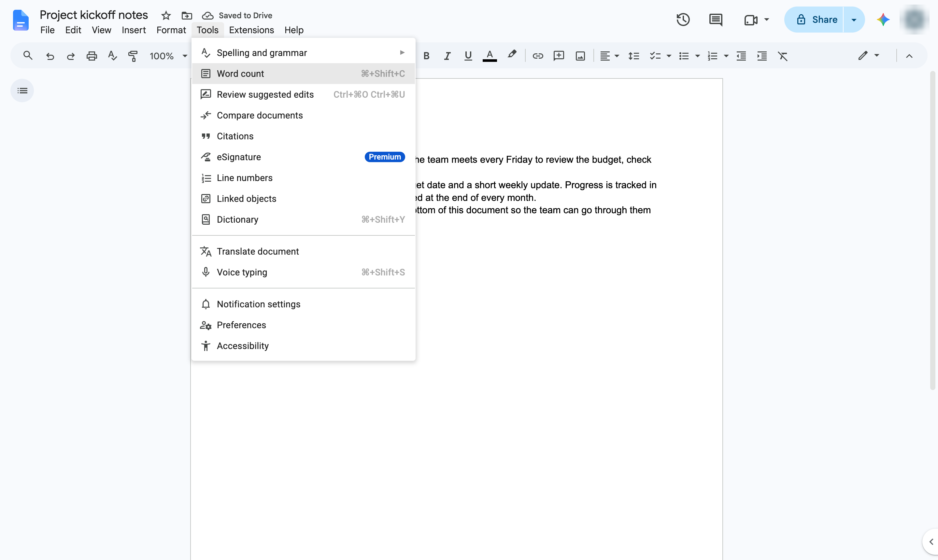Image resolution: width=938 pixels, height=560 pixels.
Task: Open Gemini sparkle assistant
Action: pyautogui.click(x=883, y=20)
